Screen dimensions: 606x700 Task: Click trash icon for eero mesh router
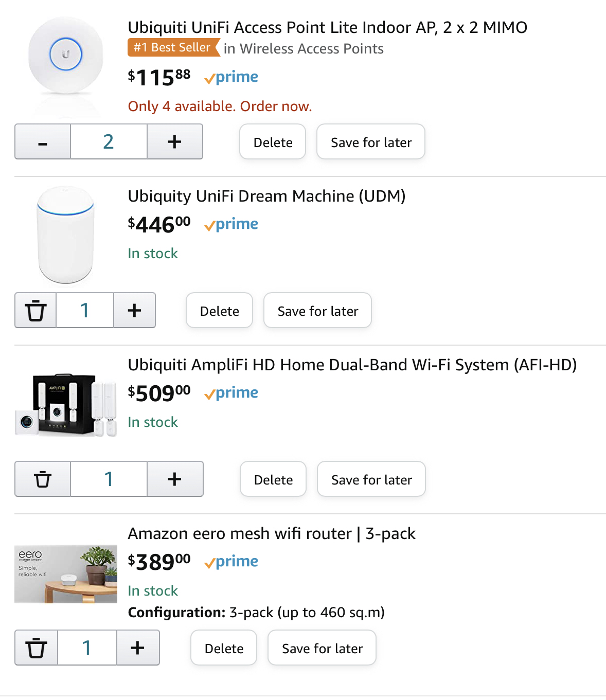[37, 648]
